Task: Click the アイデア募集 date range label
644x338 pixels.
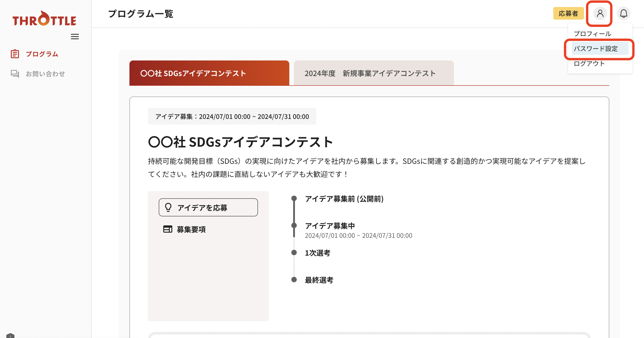Action: (232, 117)
